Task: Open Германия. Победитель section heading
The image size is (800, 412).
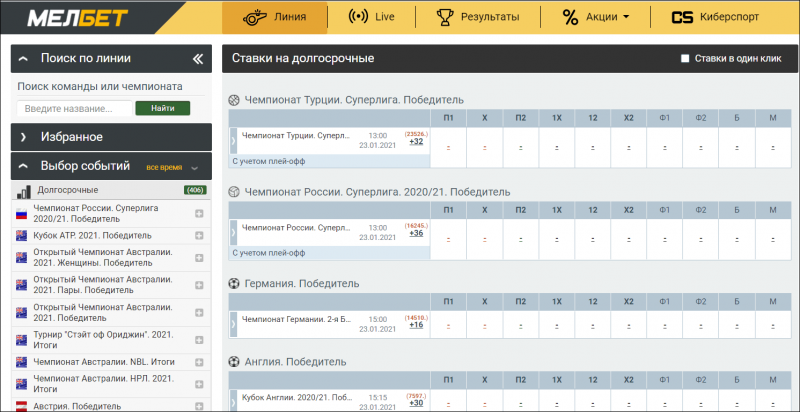Action: coord(302,284)
